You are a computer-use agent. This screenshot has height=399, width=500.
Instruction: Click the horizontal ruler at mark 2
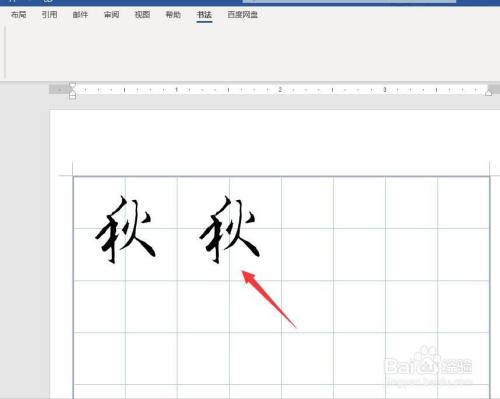(x=280, y=89)
